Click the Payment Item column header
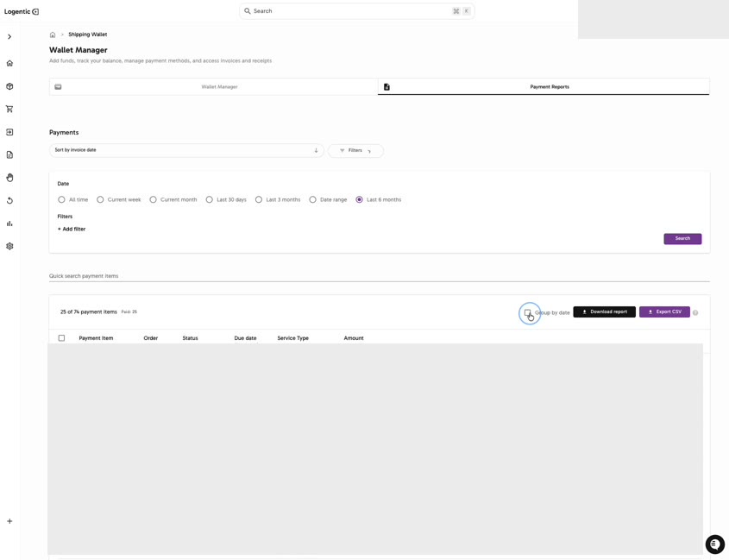Viewport: 729px width, 560px height. point(96,338)
